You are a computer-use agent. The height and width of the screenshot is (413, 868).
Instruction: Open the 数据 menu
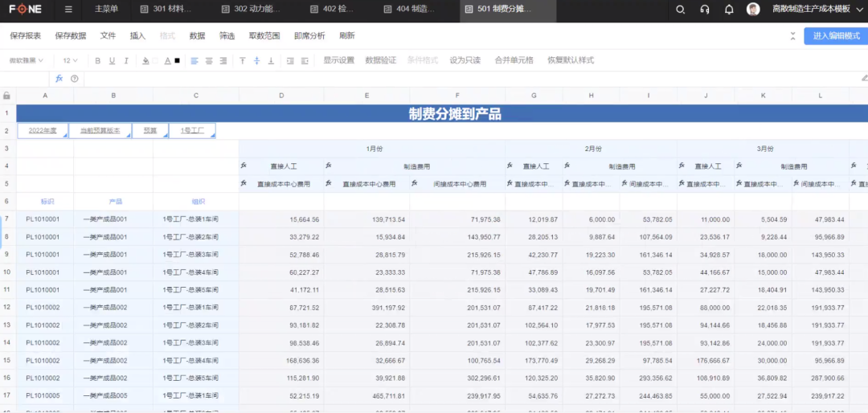197,36
